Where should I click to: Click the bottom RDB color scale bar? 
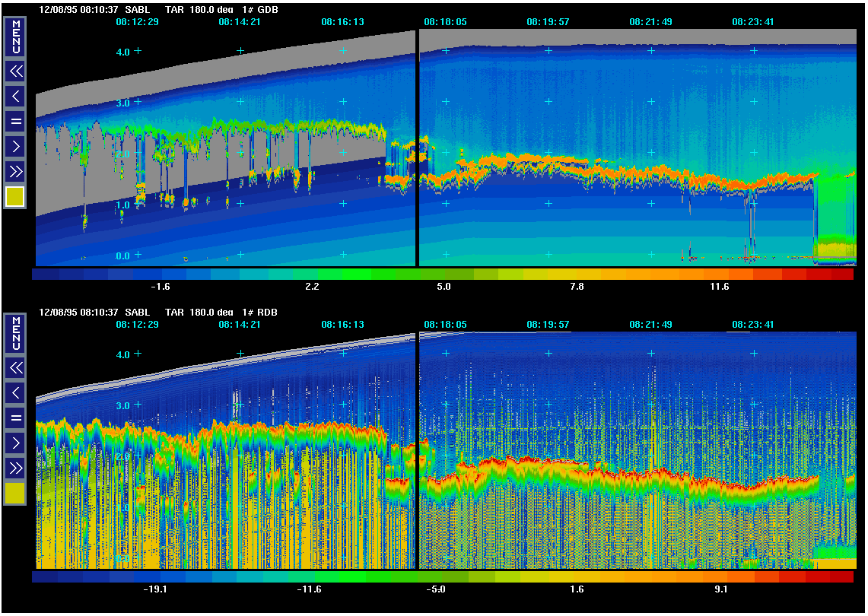443,576
